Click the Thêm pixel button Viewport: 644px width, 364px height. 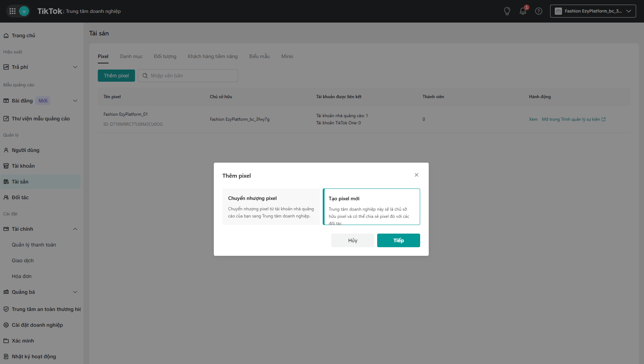116,76
